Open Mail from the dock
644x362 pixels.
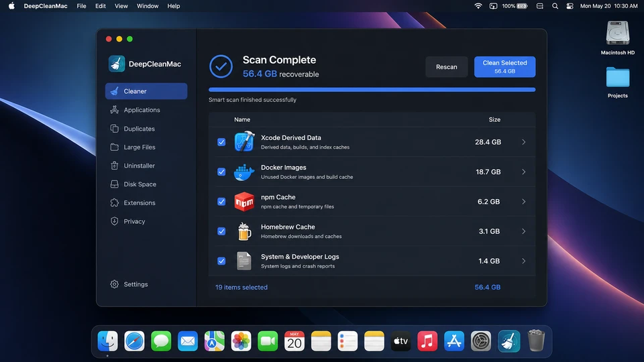[188, 341]
